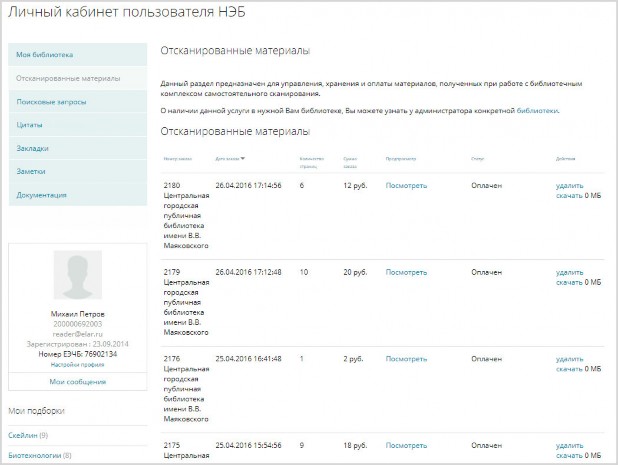Click the 'Статус' column header
The height and width of the screenshot is (465, 618).
coord(477,159)
